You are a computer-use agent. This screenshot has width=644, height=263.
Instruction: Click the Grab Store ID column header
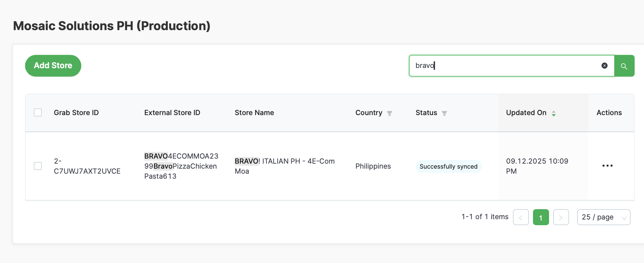[x=76, y=113]
